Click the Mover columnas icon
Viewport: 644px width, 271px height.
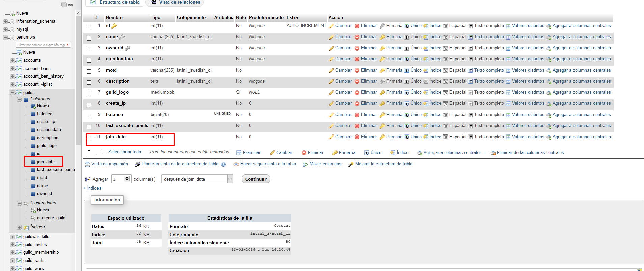(305, 164)
